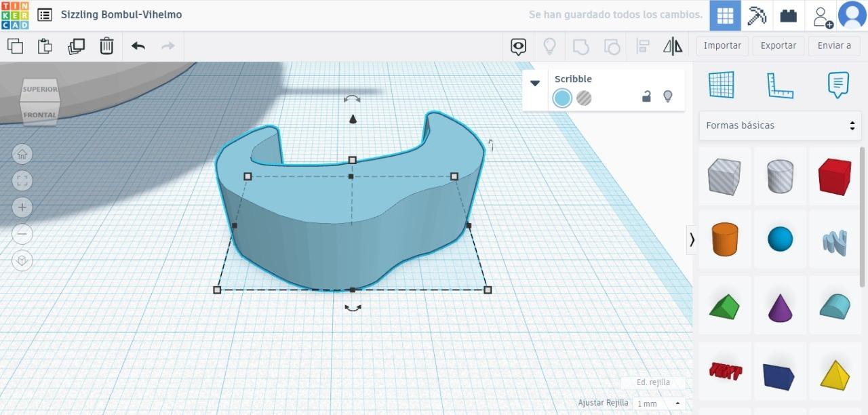Screen dimensions: 868x415
Task: Delete selection with trash icon
Action: click(106, 46)
